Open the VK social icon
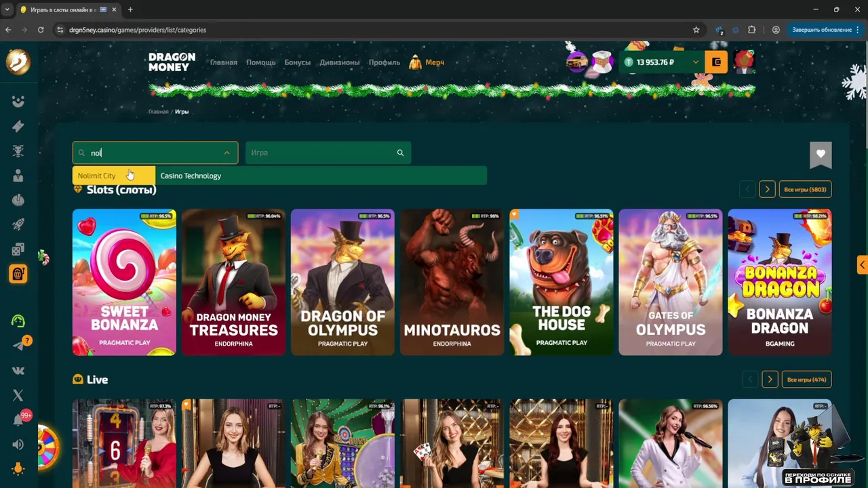This screenshot has width=868, height=488. 18,371
